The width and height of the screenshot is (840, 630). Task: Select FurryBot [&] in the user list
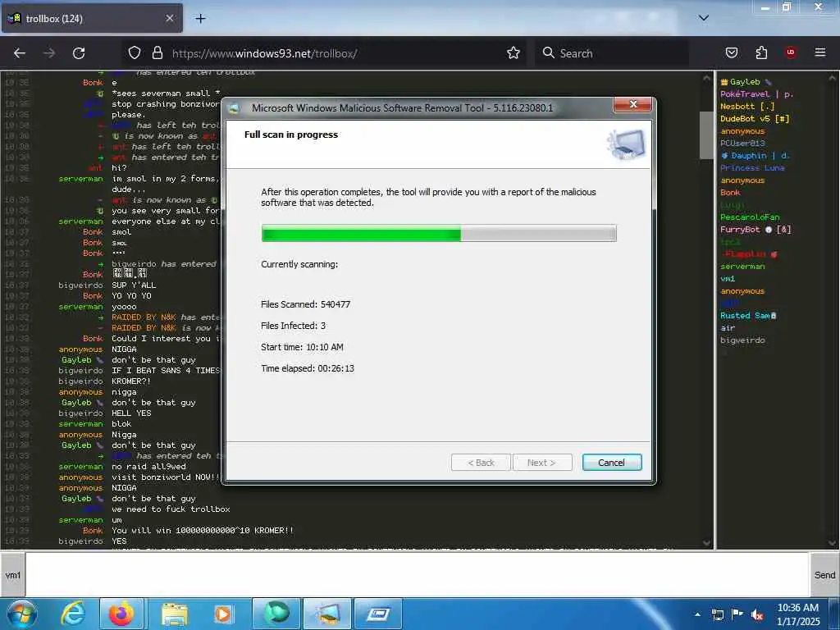[756, 230]
